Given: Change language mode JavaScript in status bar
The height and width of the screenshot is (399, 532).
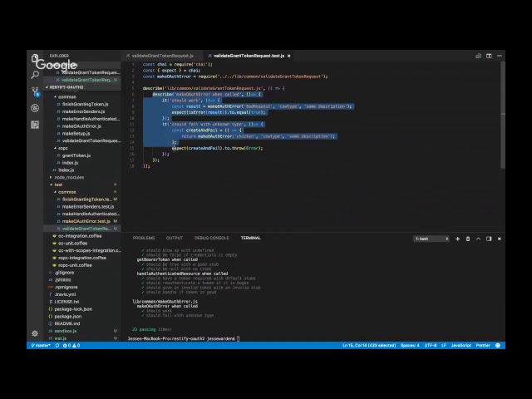Looking at the screenshot, I should [x=461, y=346].
